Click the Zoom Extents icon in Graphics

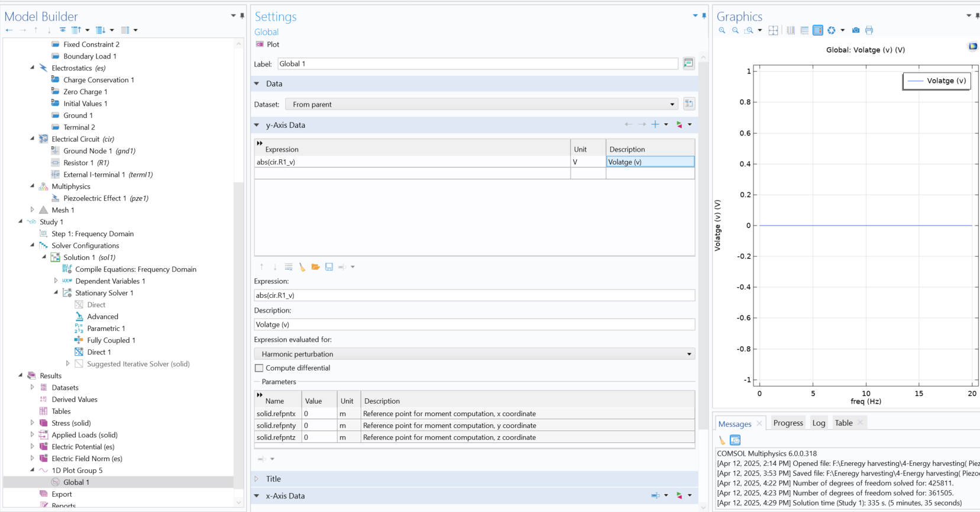773,30
